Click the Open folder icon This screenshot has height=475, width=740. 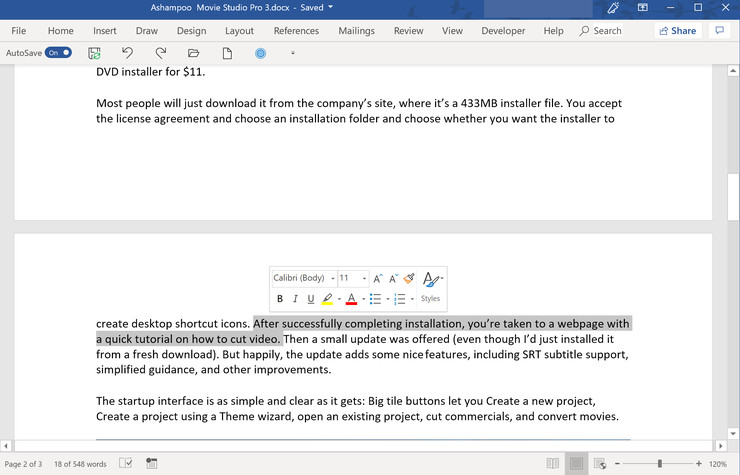pos(194,53)
